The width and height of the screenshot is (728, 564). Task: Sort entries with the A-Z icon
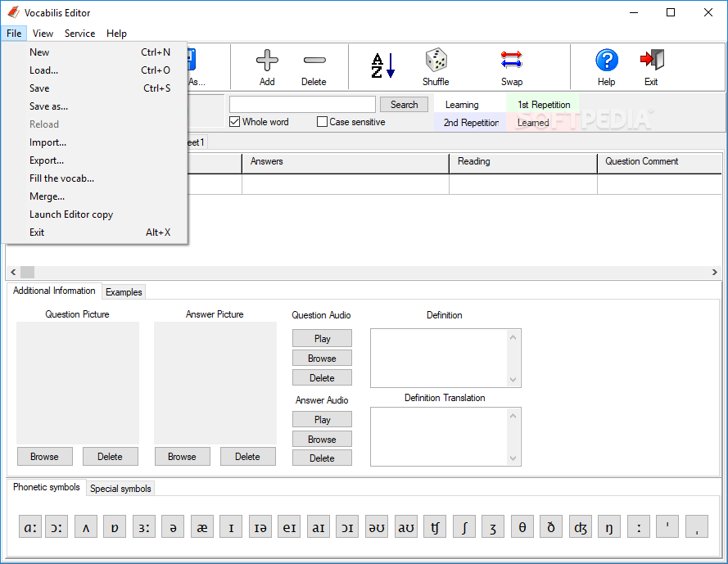382,65
